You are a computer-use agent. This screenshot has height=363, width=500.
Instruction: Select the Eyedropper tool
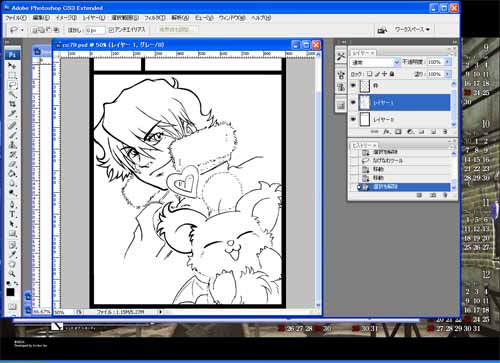[x=12, y=255]
